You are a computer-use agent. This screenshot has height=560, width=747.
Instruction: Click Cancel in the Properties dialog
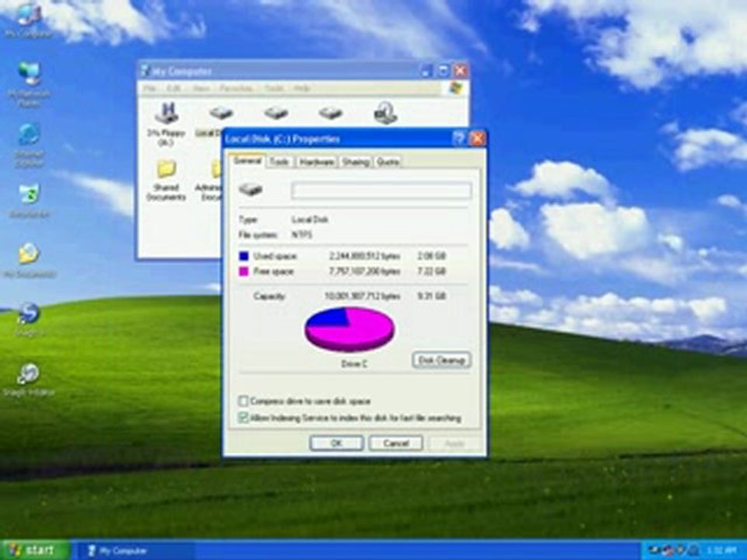(396, 443)
